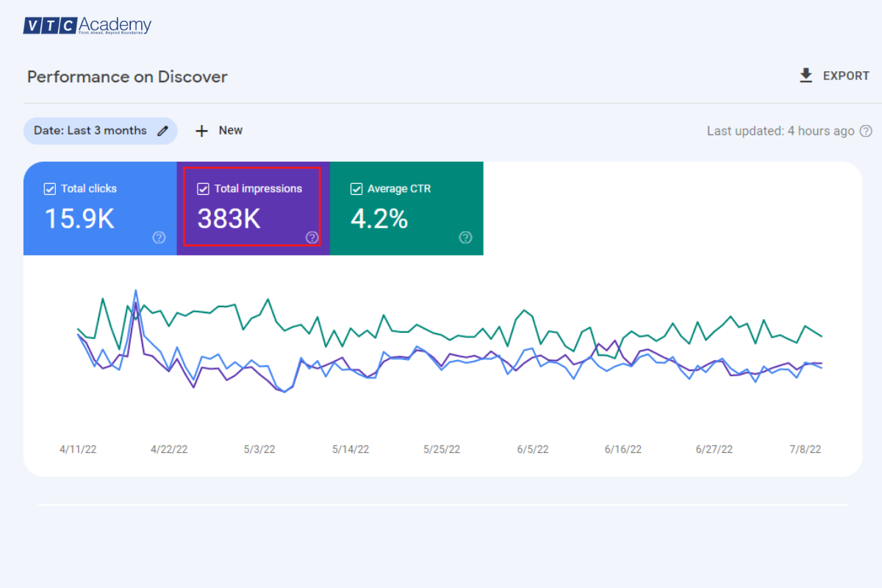Uncheck the Total impressions metric
This screenshot has width=882, height=588.
point(203,188)
